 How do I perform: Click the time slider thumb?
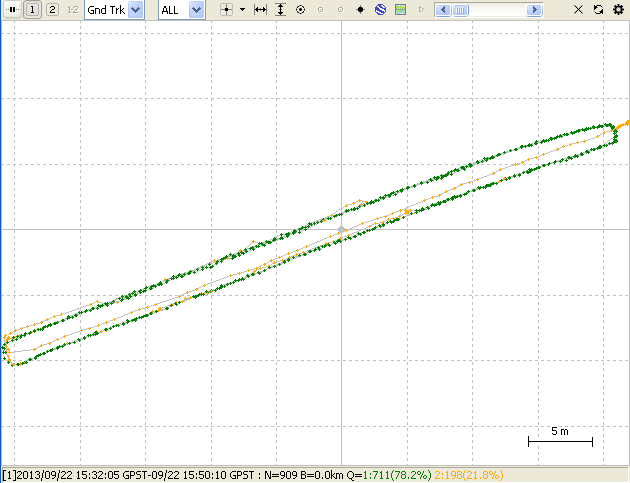460,10
